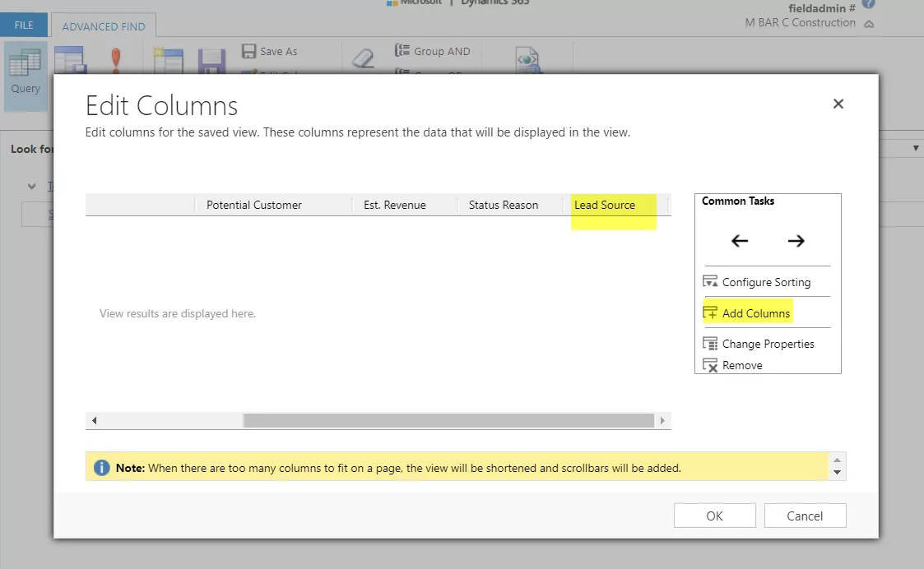Click the Change Properties icon

coord(710,344)
